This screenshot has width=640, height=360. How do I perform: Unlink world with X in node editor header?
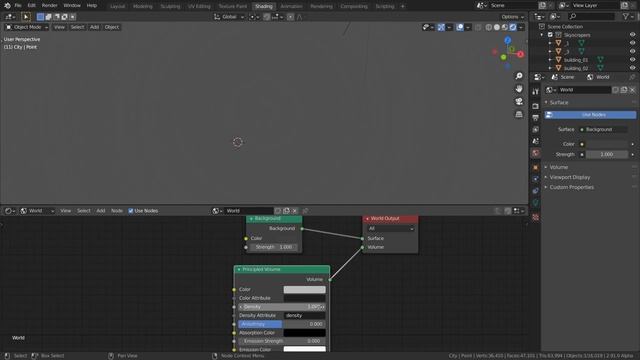click(294, 211)
